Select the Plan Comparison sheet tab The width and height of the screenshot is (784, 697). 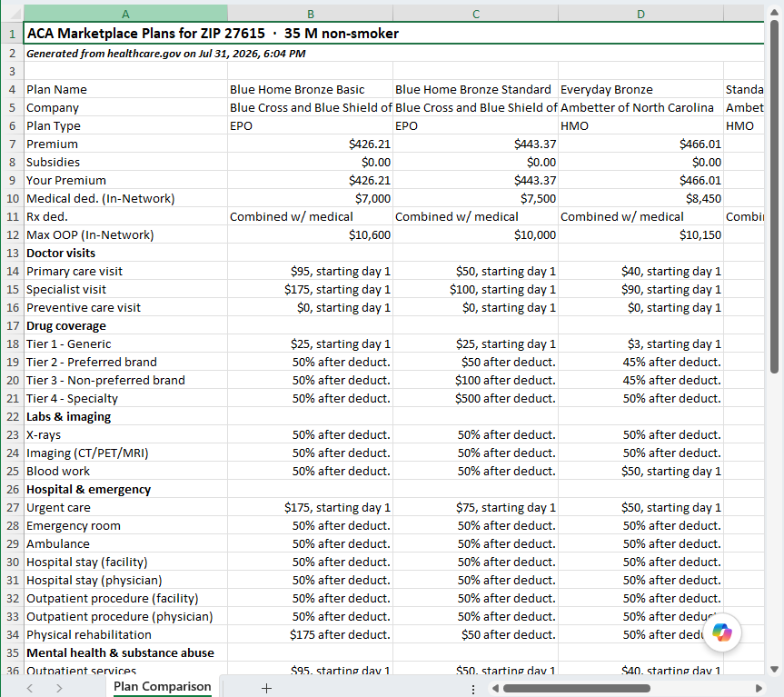click(x=163, y=686)
